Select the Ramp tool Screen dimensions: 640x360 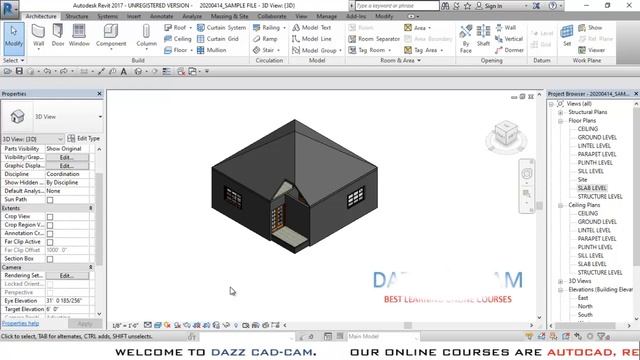[x=265, y=39]
